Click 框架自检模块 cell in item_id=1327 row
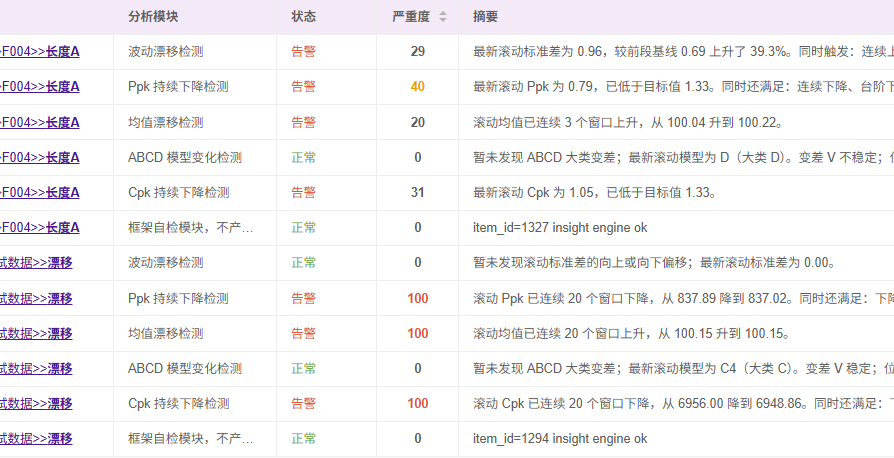 point(191,228)
